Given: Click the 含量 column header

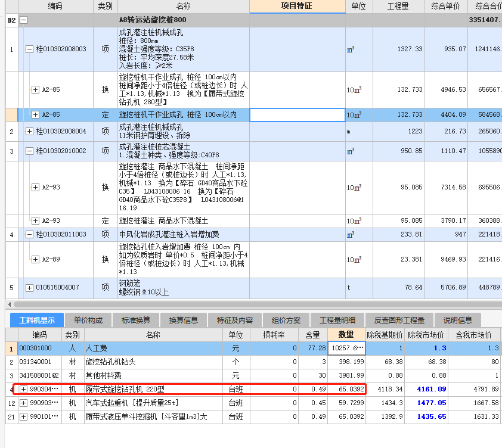Looking at the screenshot, I should [x=313, y=335].
